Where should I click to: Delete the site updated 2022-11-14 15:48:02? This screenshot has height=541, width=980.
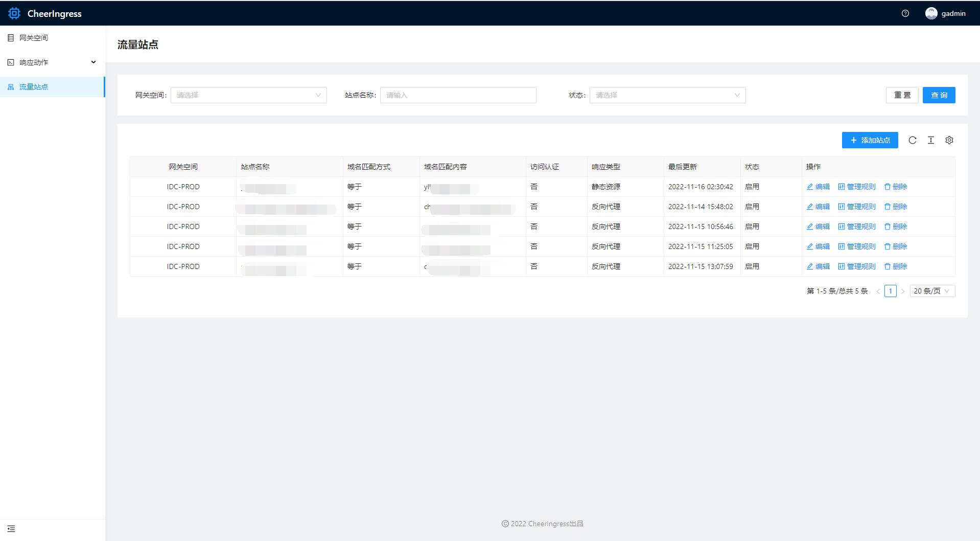tap(896, 207)
